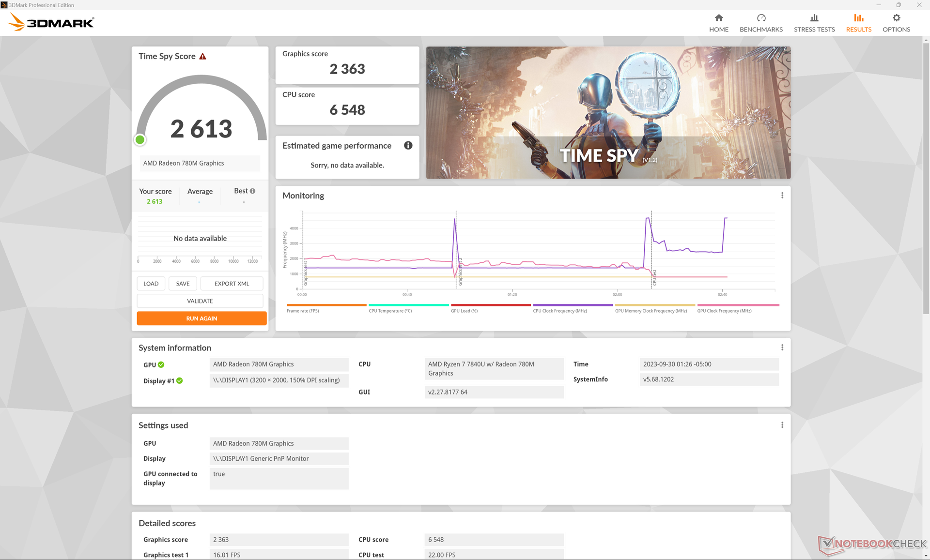This screenshot has width=930, height=560.
Task: Click the info icon beside Best
Action: [x=252, y=191]
